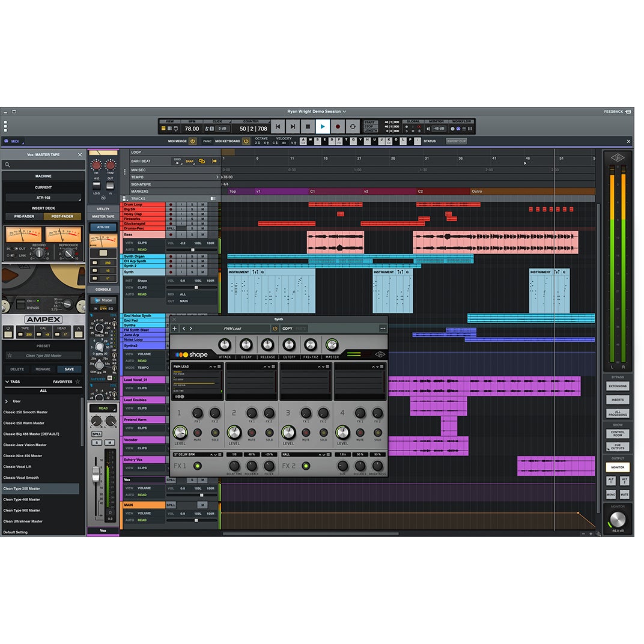Image resolution: width=644 pixels, height=644 pixels.
Task: Click the link icon in Bar/Beat row
Action: pyautogui.click(x=202, y=162)
